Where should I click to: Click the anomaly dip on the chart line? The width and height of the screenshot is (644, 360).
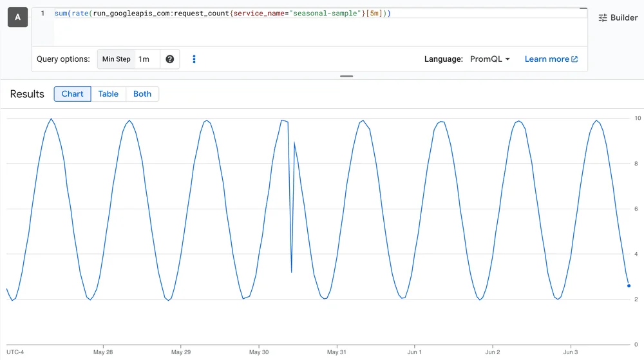[x=292, y=272]
